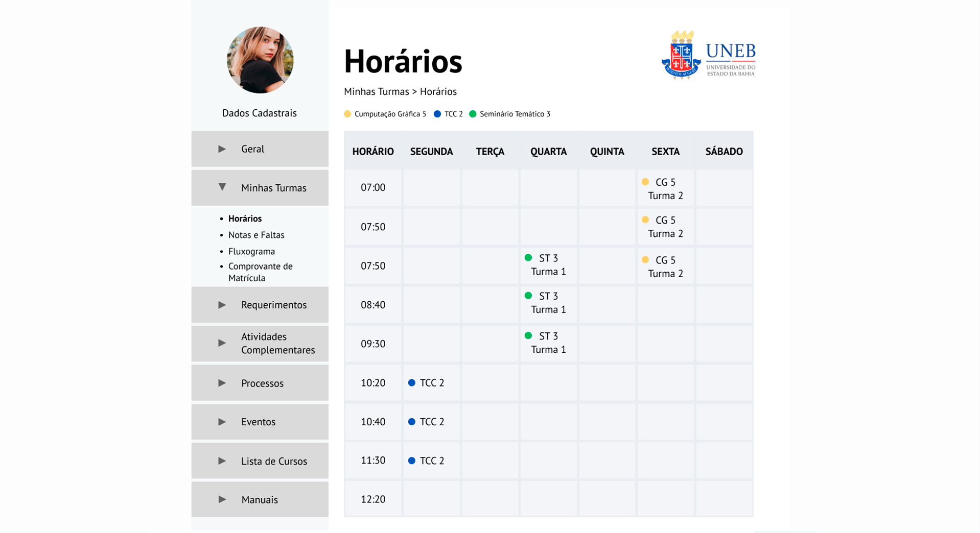Click the green Seminário Temático 3 legend dot
980x533 pixels.
[x=473, y=114]
